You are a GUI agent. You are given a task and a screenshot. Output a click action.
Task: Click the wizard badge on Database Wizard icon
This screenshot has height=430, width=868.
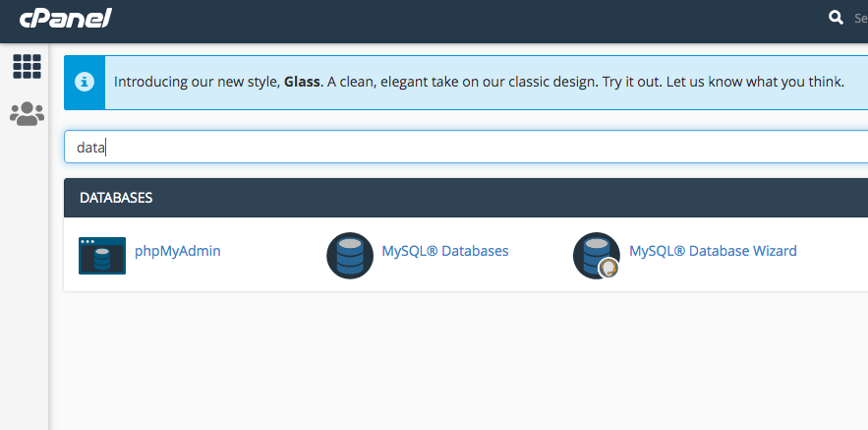click(x=608, y=269)
